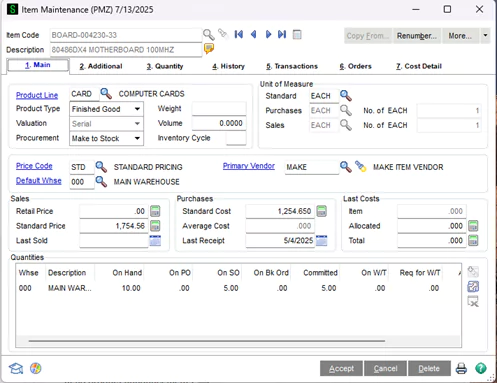Click the colorful globe icon at bottom left
The image size is (497, 383).
pyautogui.click(x=36, y=368)
